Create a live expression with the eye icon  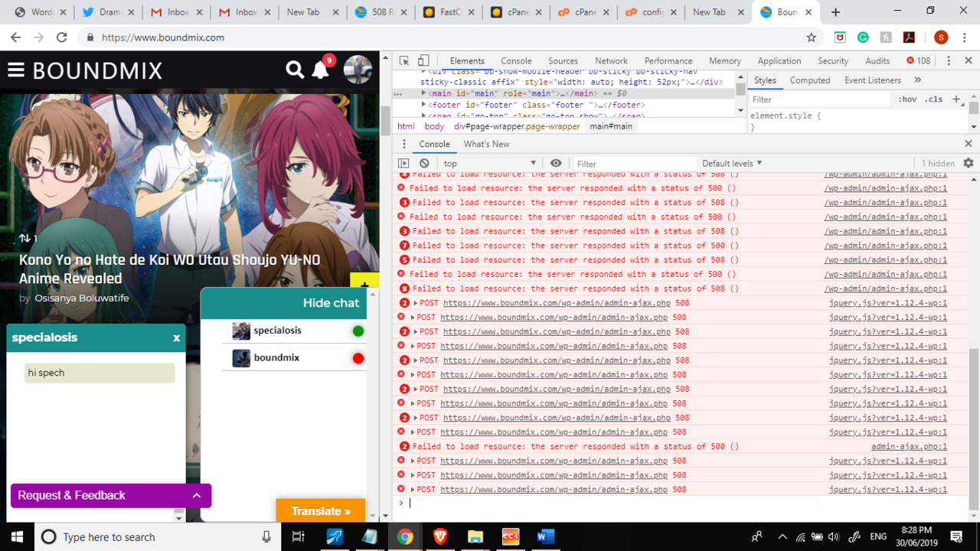click(556, 163)
